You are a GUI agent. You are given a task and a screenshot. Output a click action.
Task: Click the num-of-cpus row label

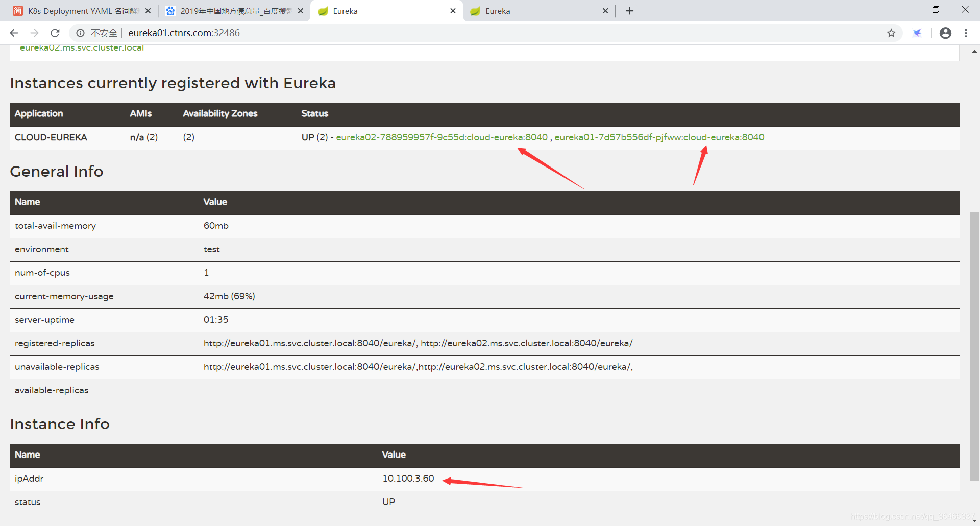coord(42,273)
